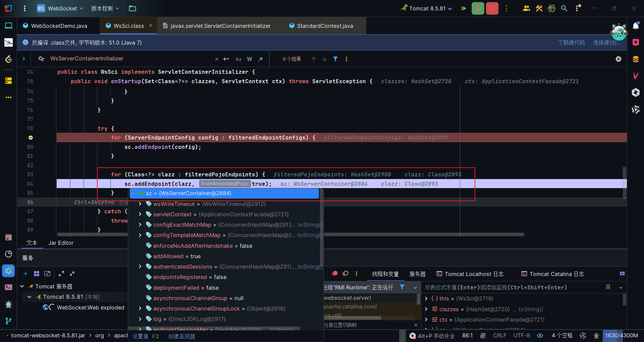This screenshot has width=644, height=342.
Task: Click 设置值 in the popup footer
Action: (x=140, y=336)
